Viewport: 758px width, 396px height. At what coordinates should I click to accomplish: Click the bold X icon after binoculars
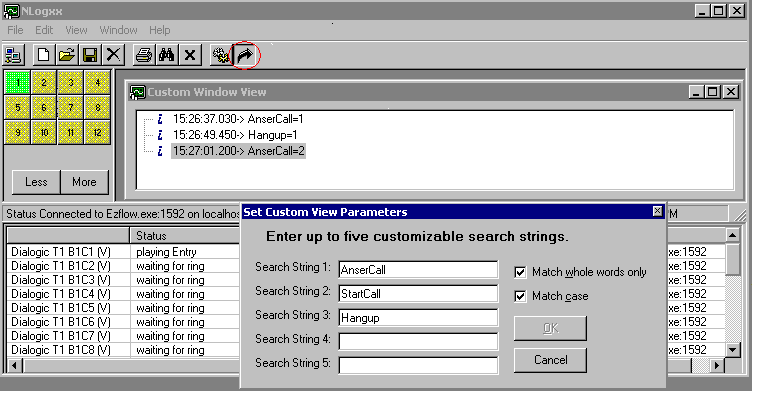[190, 55]
